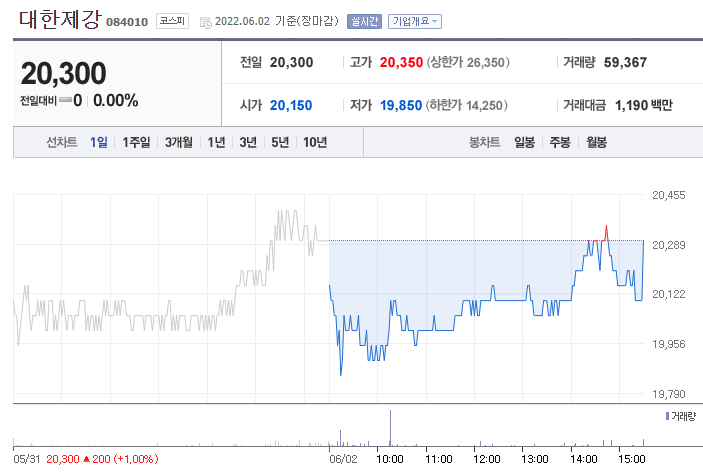703x475 pixels.
Task: Click the 2022.06.02 기준(장마감) date text
Action: (x=277, y=21)
